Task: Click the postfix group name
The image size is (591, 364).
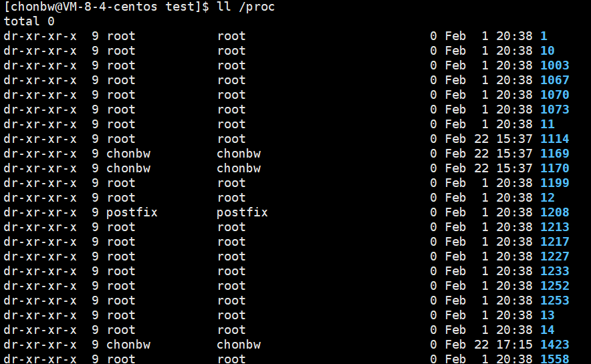Action: coord(242,212)
